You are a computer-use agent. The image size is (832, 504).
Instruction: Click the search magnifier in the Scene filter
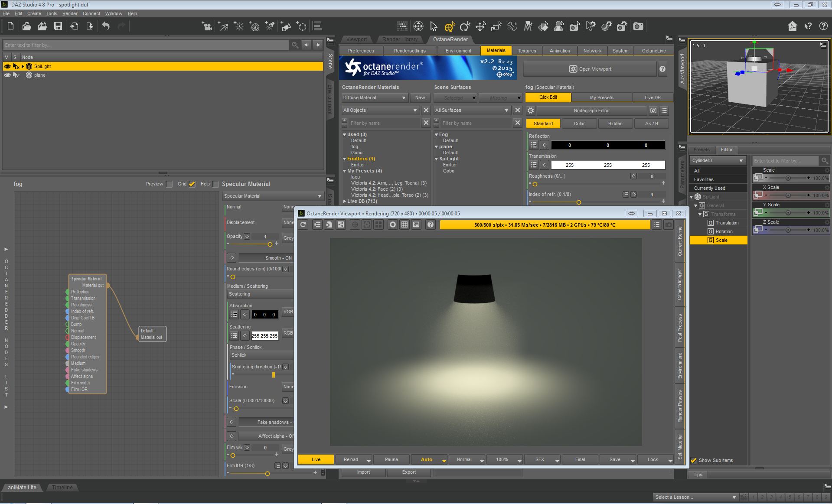(295, 45)
